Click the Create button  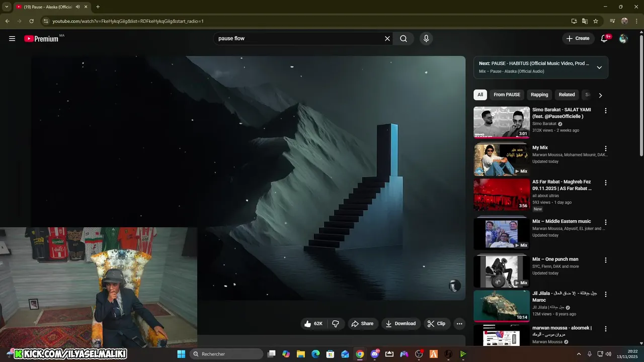[578, 38]
